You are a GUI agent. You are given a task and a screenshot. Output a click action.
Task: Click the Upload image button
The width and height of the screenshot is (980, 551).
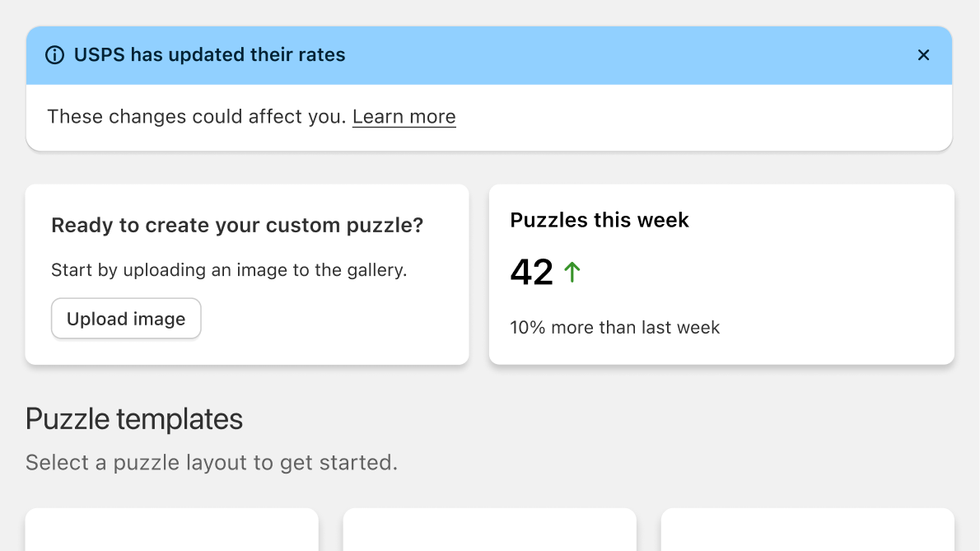(126, 319)
